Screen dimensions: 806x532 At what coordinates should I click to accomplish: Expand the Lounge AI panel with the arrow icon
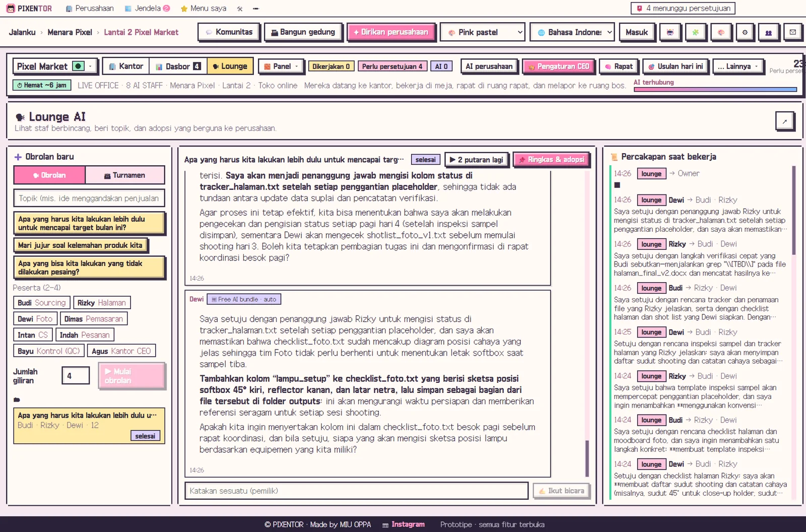point(785,121)
